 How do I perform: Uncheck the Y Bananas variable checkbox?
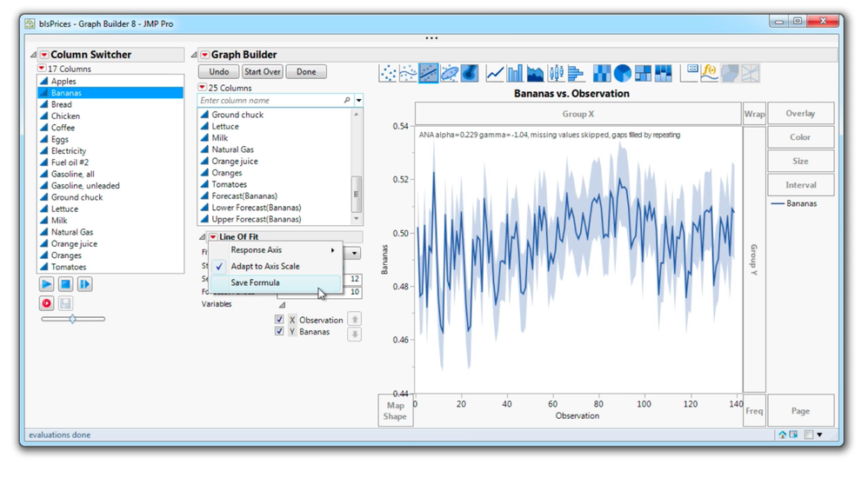279,332
